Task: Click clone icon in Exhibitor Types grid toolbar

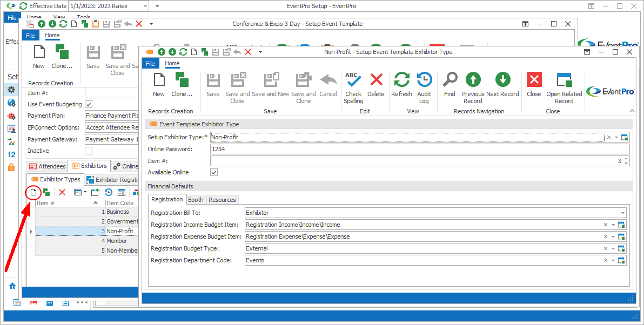Action: click(x=46, y=192)
